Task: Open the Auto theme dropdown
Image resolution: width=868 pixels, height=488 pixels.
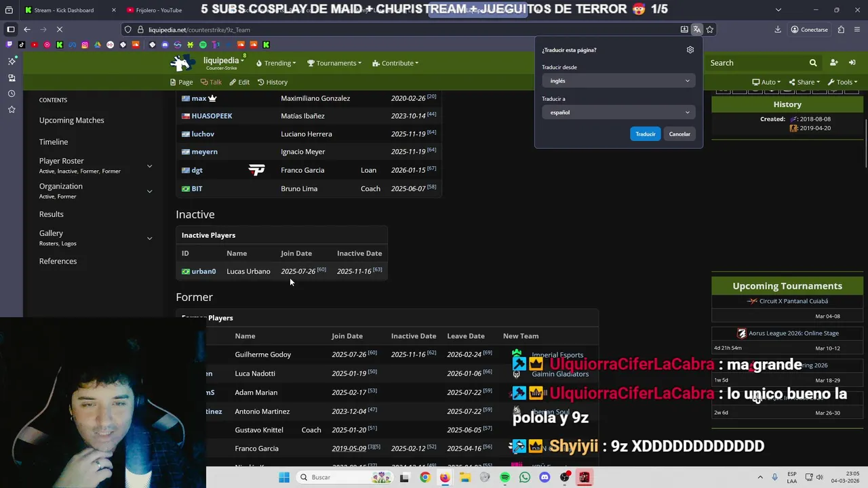Action: (x=766, y=82)
